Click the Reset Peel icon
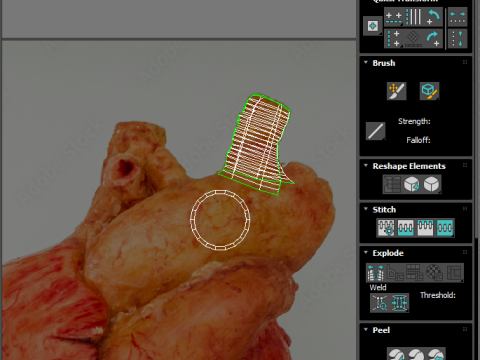This screenshot has width=480, height=360. pos(435,354)
